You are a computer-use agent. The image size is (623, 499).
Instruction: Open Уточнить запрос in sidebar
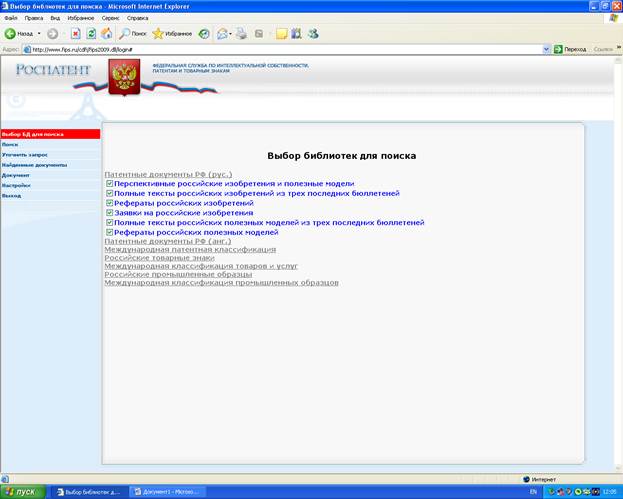pyautogui.click(x=24, y=155)
